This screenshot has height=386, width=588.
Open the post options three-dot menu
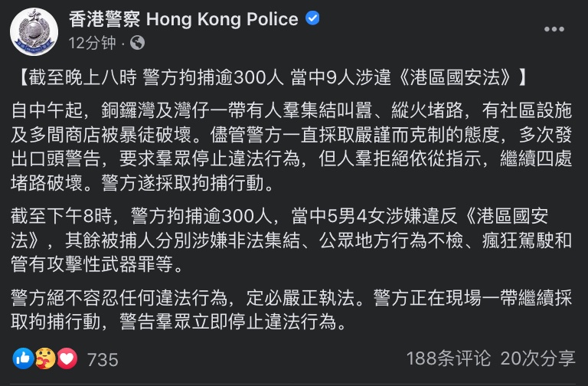point(554,30)
